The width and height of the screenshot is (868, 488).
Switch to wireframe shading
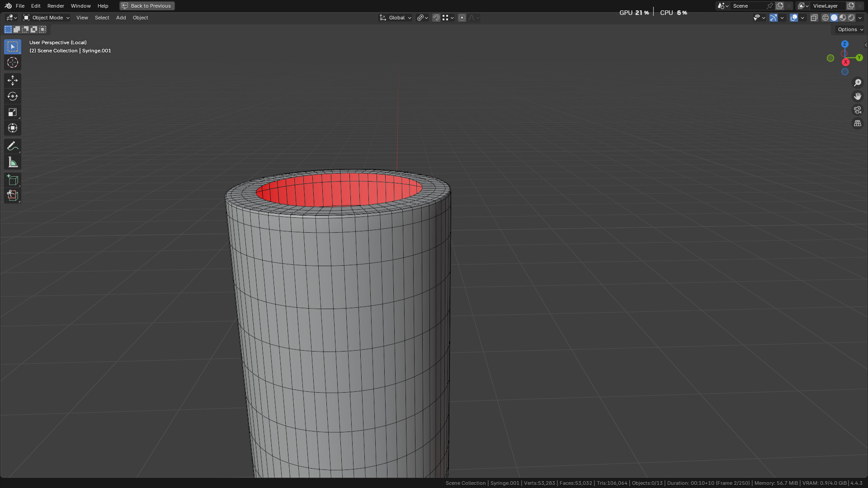(x=826, y=18)
